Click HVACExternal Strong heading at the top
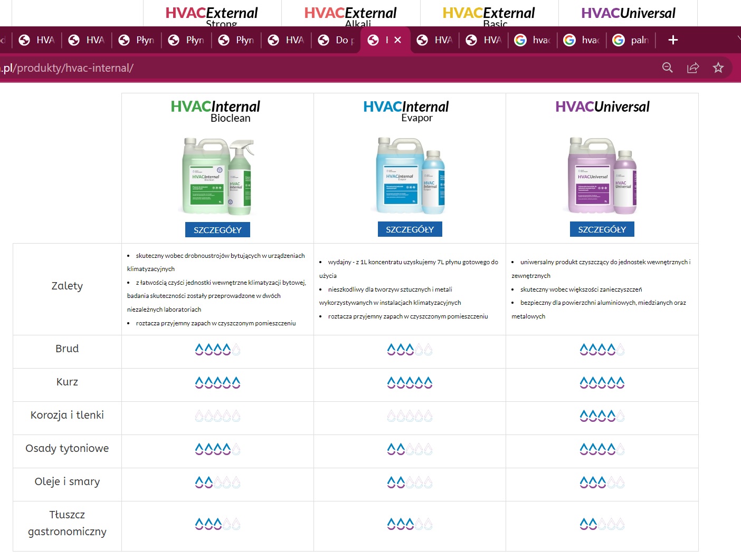 [x=212, y=15]
